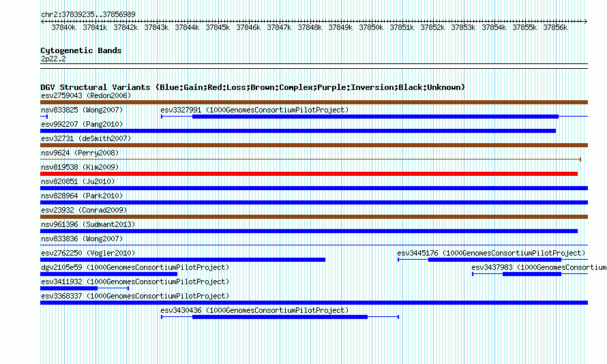Click the 37842k ruler tick label
This screenshot has height=364, width=607.
click(x=125, y=27)
